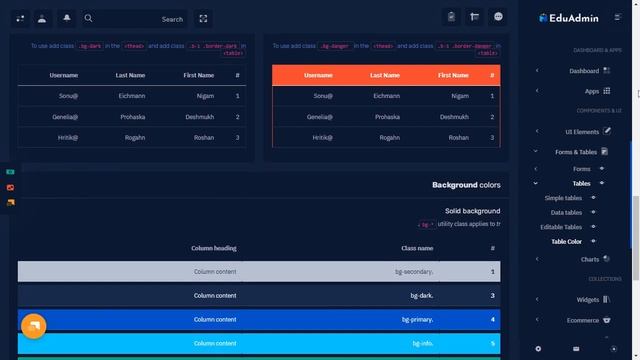Click the page vertical scrollbar thumb

tap(636, 238)
